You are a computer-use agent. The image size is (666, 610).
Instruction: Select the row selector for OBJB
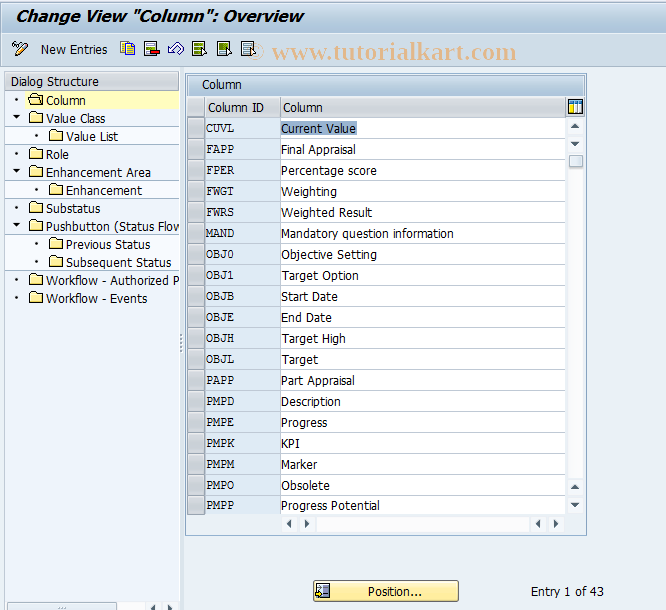pyautogui.click(x=196, y=296)
